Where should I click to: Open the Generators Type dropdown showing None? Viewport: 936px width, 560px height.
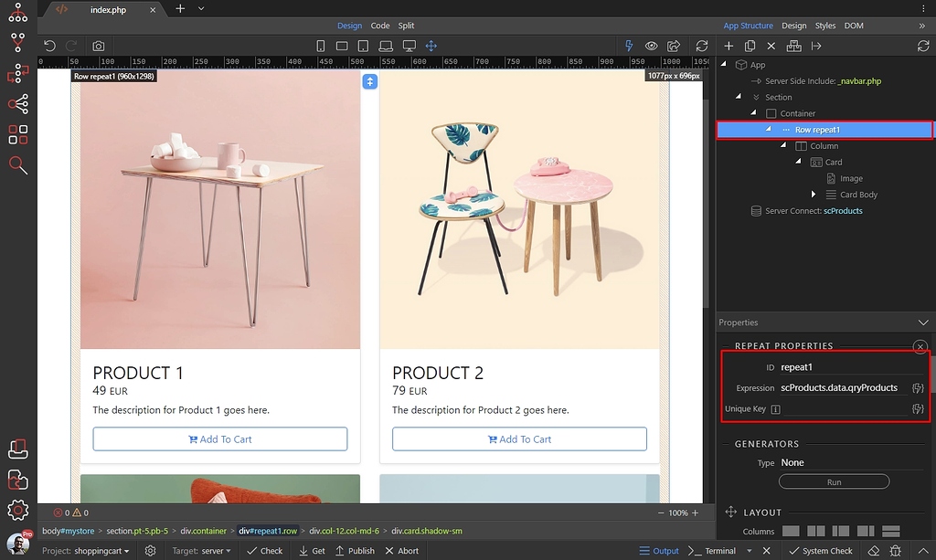click(850, 463)
